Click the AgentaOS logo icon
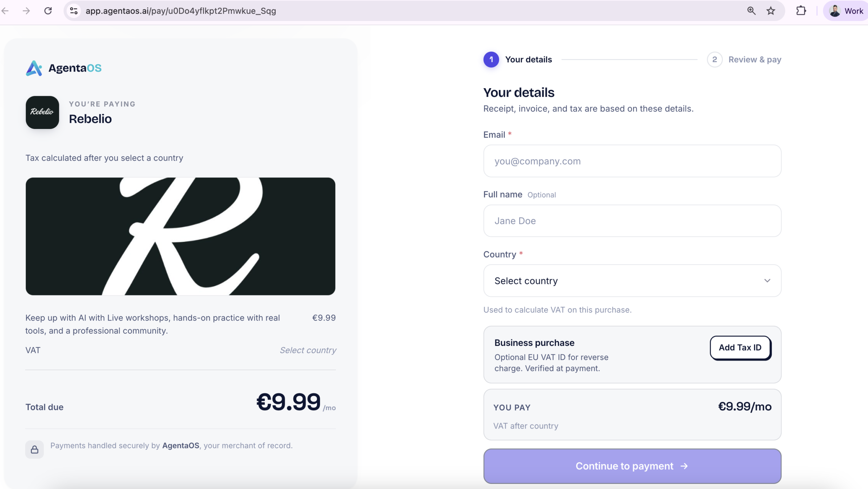The image size is (868, 489). click(x=34, y=68)
